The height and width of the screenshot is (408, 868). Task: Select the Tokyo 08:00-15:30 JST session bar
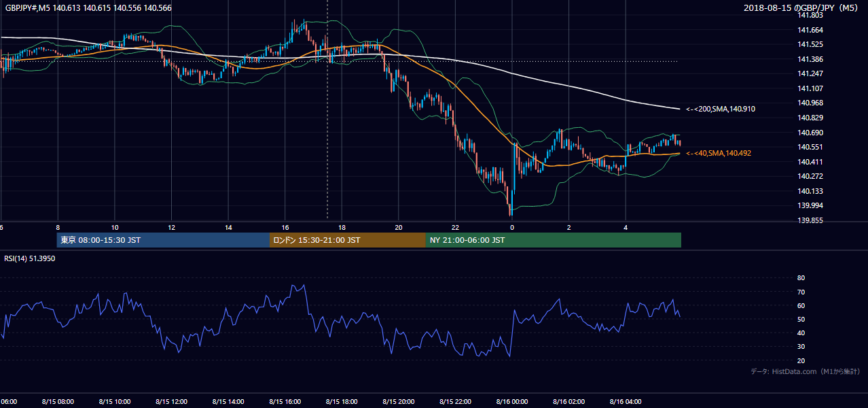[163, 240]
